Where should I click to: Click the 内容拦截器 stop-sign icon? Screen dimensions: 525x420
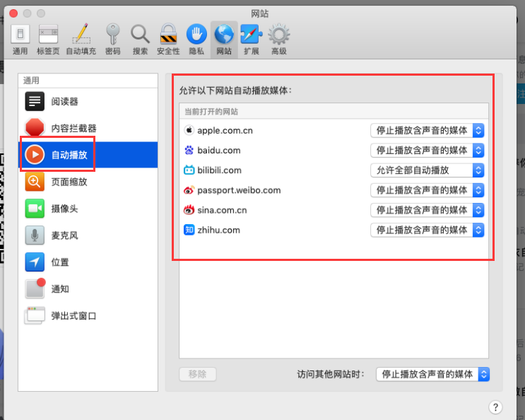pos(35,128)
